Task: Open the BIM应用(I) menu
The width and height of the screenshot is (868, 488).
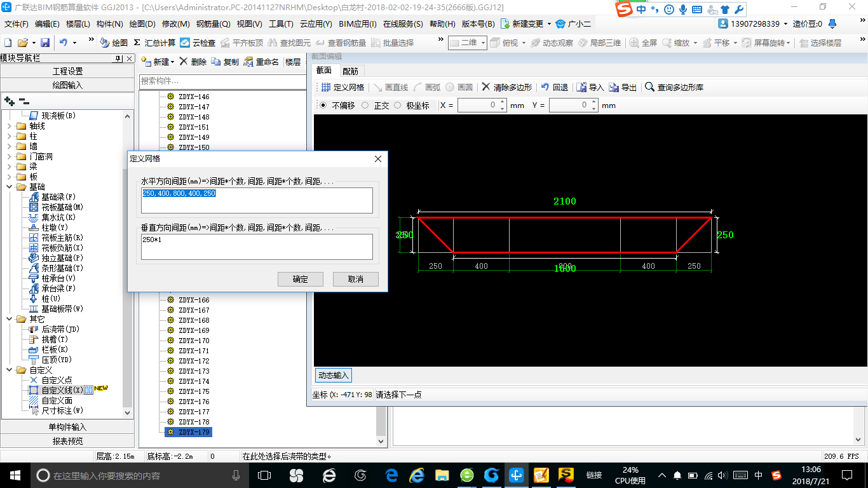Action: click(358, 24)
